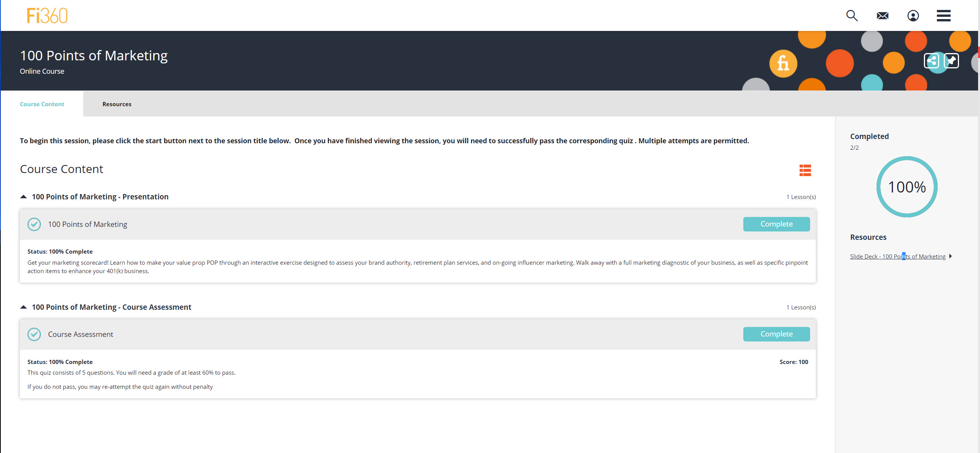Open the user profile icon
This screenshot has height=453, width=980.
913,16
